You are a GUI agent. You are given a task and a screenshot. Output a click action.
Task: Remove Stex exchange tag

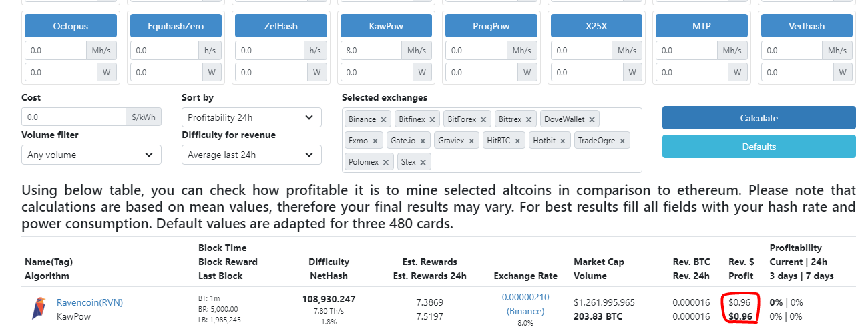pos(423,162)
